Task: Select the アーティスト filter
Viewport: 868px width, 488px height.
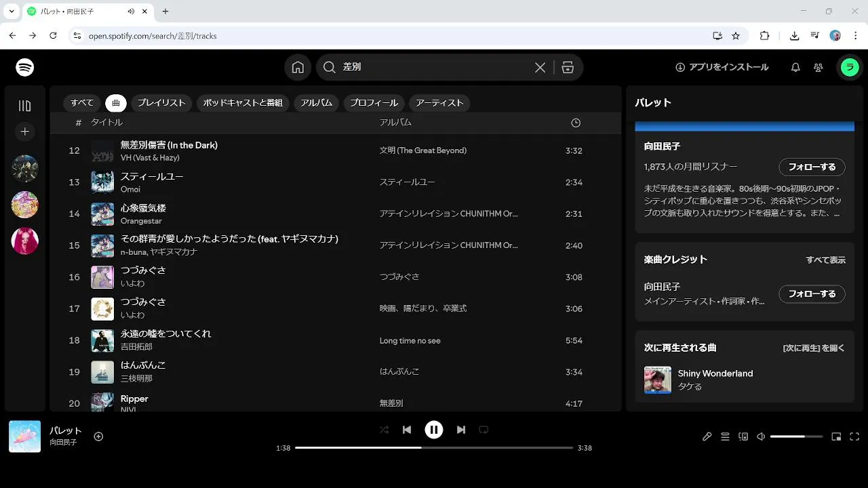Action: (x=439, y=103)
